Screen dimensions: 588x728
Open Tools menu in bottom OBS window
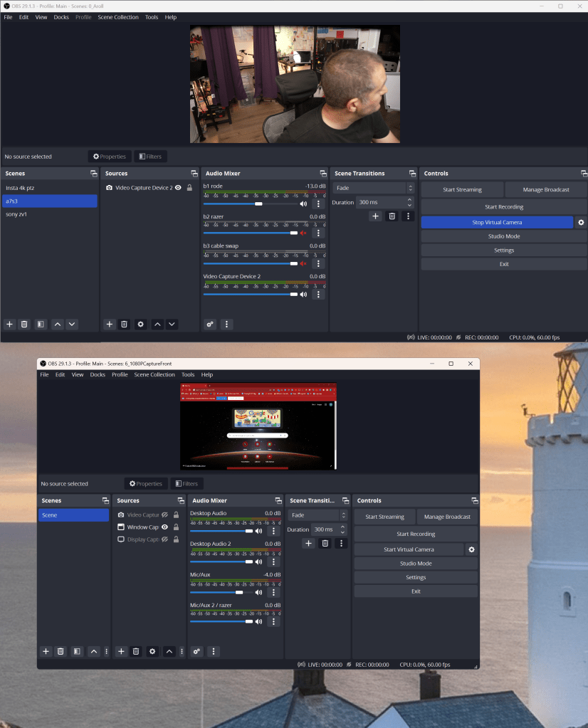coord(188,375)
